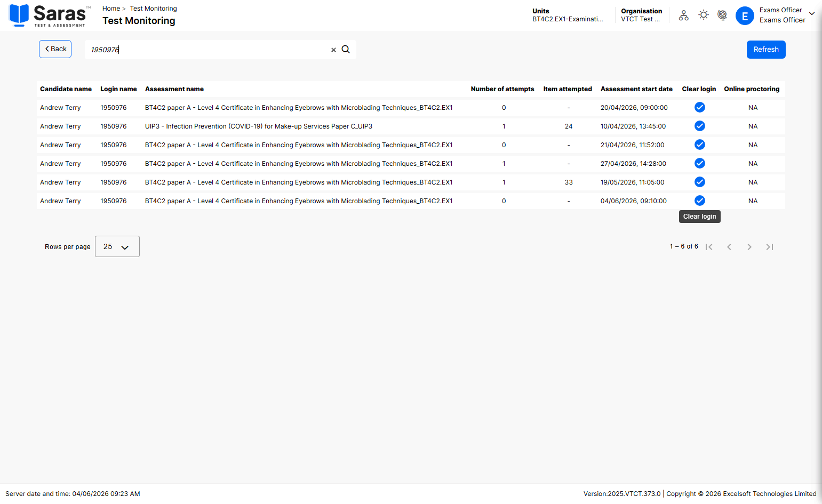Click the Number of attempts column header
This screenshot has height=504, width=822.
[502, 89]
